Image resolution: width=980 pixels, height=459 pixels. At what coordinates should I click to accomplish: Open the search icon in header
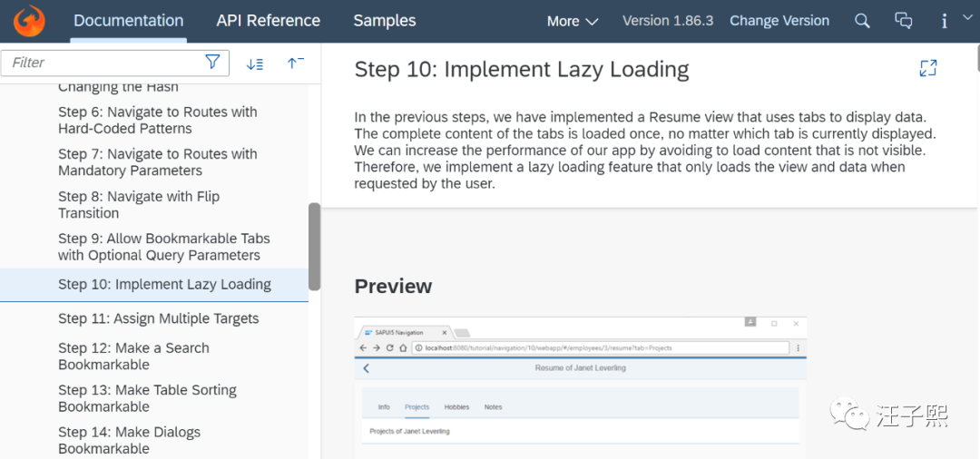[x=862, y=21]
